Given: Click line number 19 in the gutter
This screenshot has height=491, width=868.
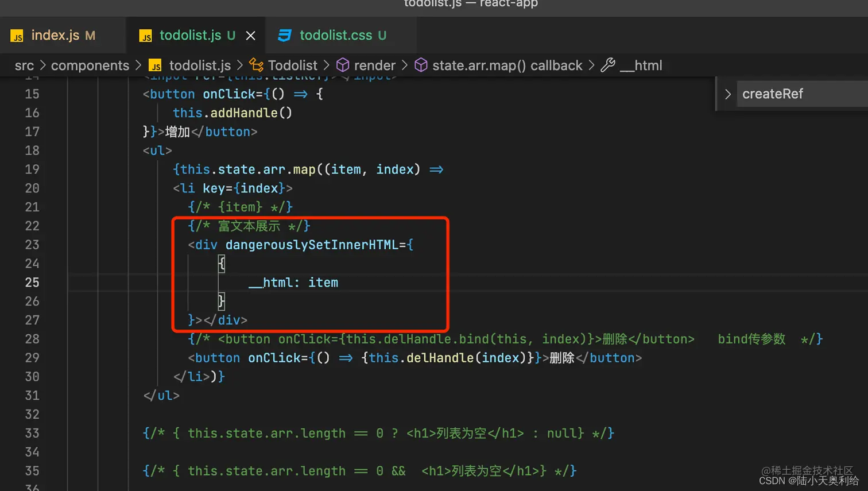Looking at the screenshot, I should click(32, 169).
